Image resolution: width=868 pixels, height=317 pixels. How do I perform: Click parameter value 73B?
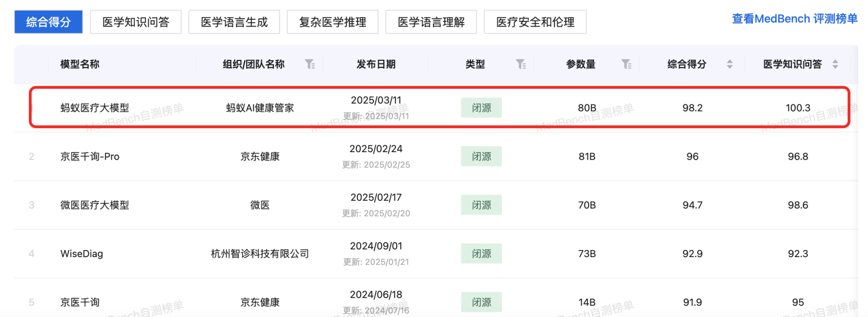pyautogui.click(x=587, y=254)
